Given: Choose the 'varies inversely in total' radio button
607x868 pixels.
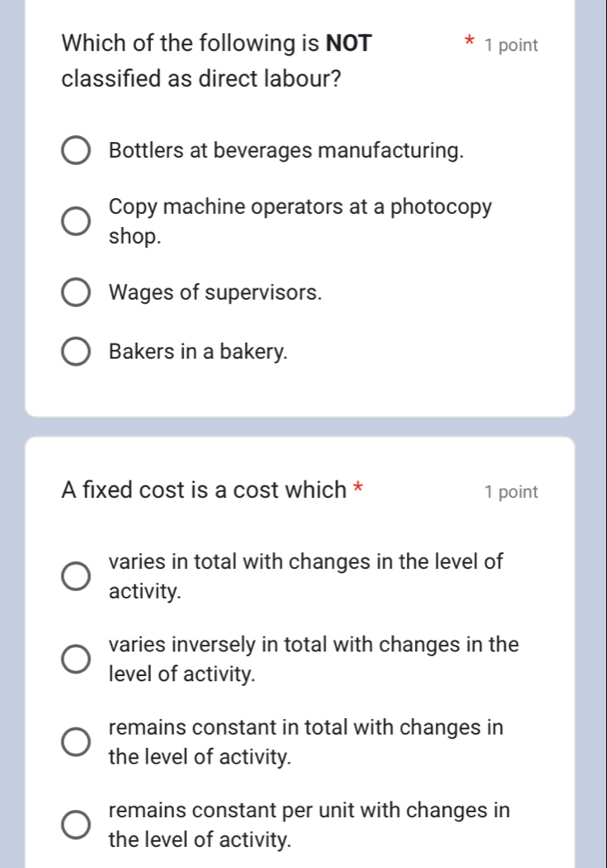Looking at the screenshot, I should [x=76, y=660].
